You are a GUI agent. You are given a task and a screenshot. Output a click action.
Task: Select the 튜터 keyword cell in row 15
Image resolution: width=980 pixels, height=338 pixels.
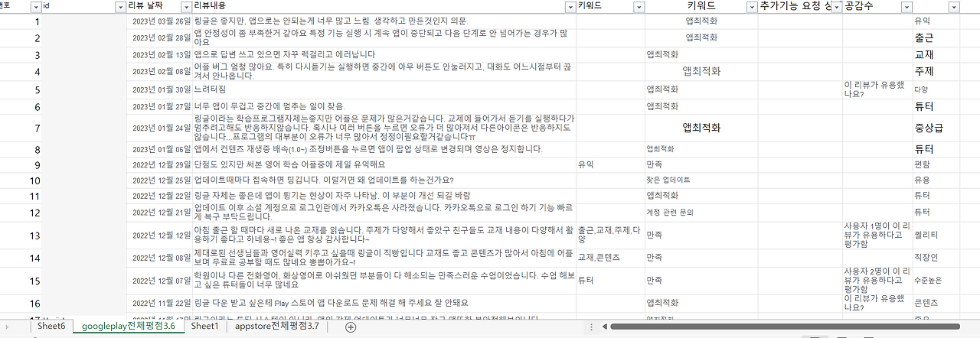[610, 281]
